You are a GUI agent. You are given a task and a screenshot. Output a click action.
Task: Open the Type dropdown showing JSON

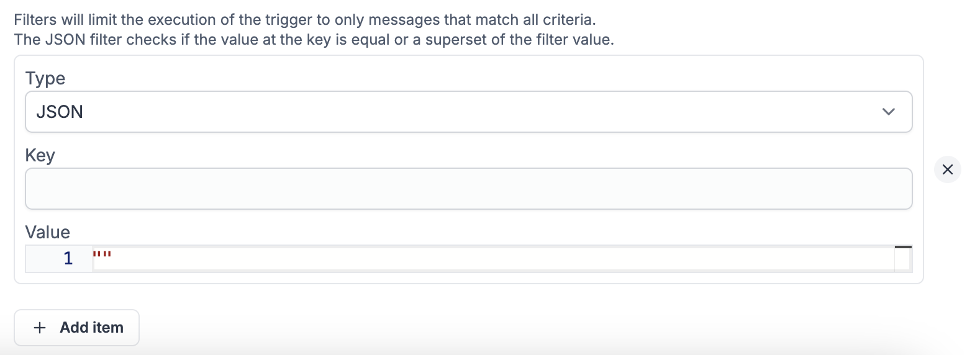468,112
